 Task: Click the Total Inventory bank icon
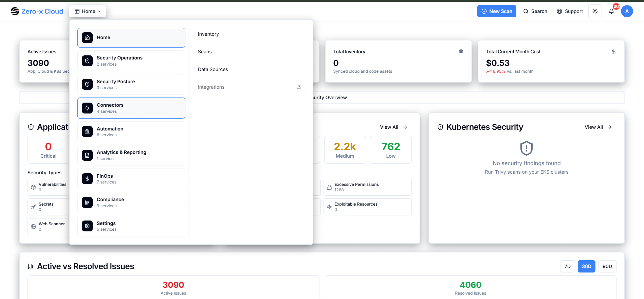pos(461,52)
